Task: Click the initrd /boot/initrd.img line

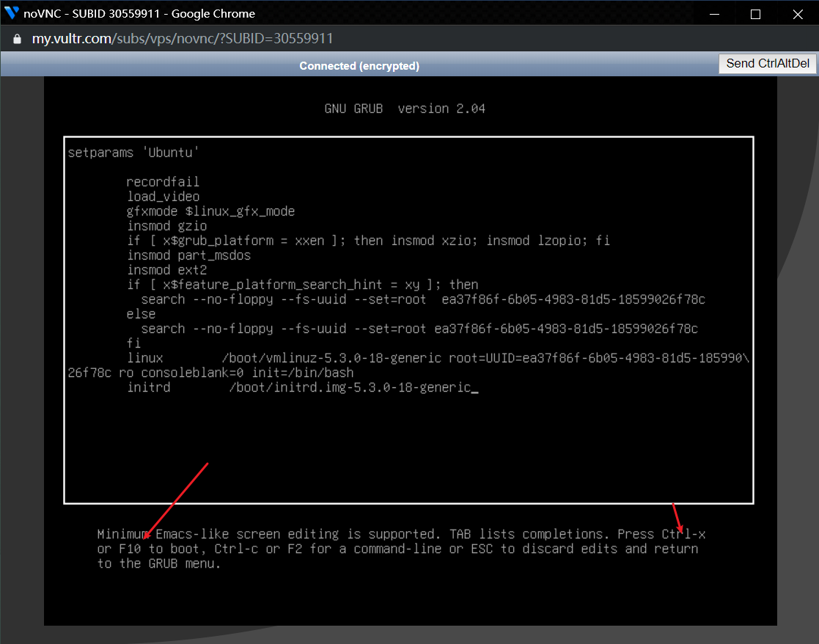Action: (x=301, y=387)
